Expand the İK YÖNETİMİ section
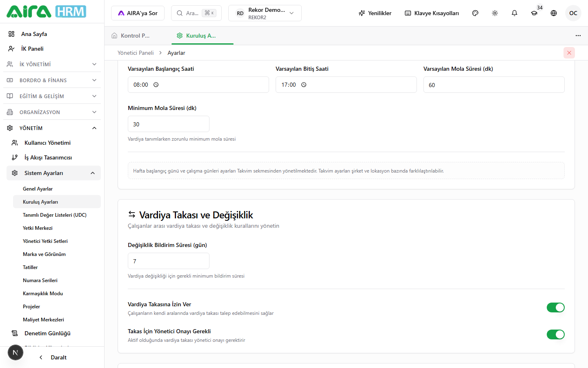Viewport: 588px width, 368px height. (x=52, y=64)
